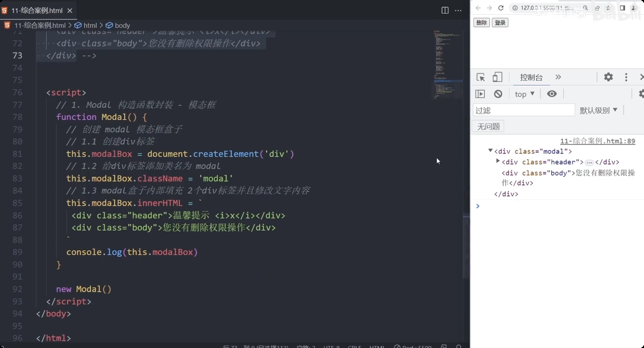Screen dimensions: 644x348
Task: Split the editor to the right
Action: click(445, 10)
